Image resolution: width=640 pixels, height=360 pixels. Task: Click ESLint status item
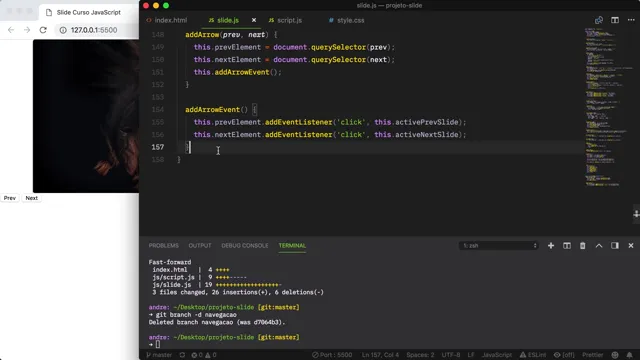[x=533, y=355]
